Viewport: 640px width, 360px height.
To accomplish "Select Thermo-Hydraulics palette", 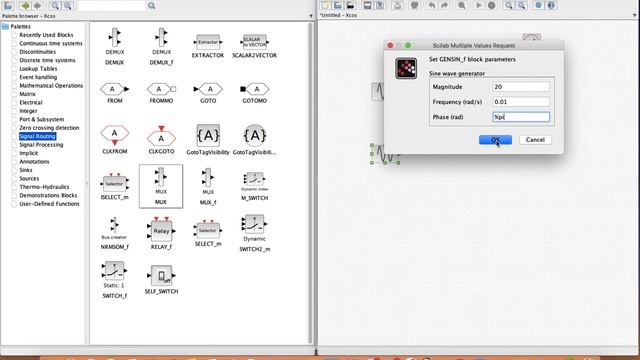I will pyautogui.click(x=44, y=187).
